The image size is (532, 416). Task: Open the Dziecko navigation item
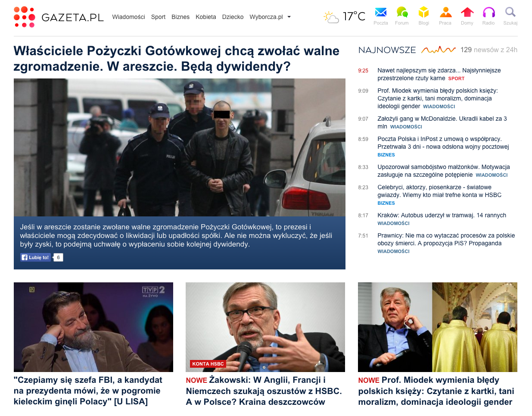point(233,17)
